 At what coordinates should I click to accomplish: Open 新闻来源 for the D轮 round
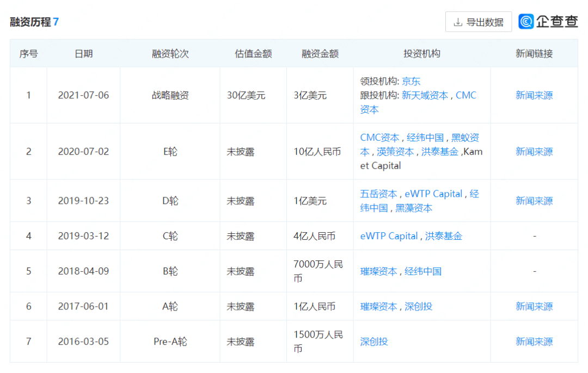(x=534, y=201)
